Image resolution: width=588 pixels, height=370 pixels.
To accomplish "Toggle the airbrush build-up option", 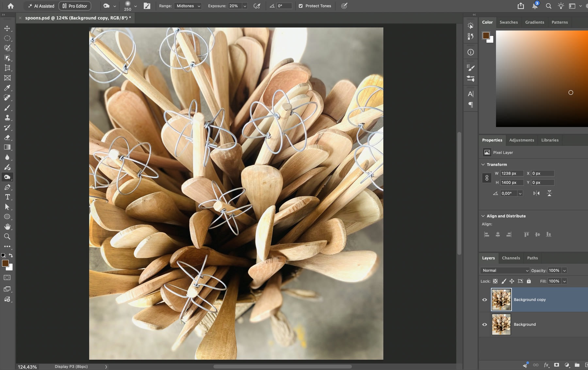I will pyautogui.click(x=257, y=6).
